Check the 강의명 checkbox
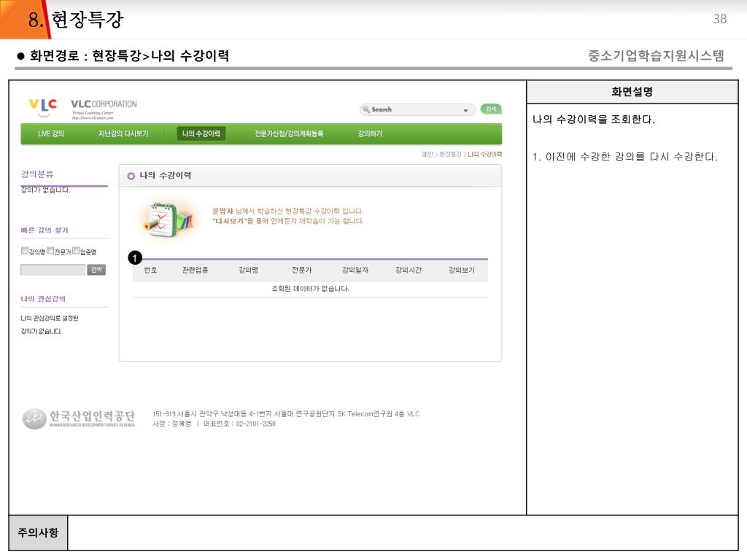 coord(24,251)
